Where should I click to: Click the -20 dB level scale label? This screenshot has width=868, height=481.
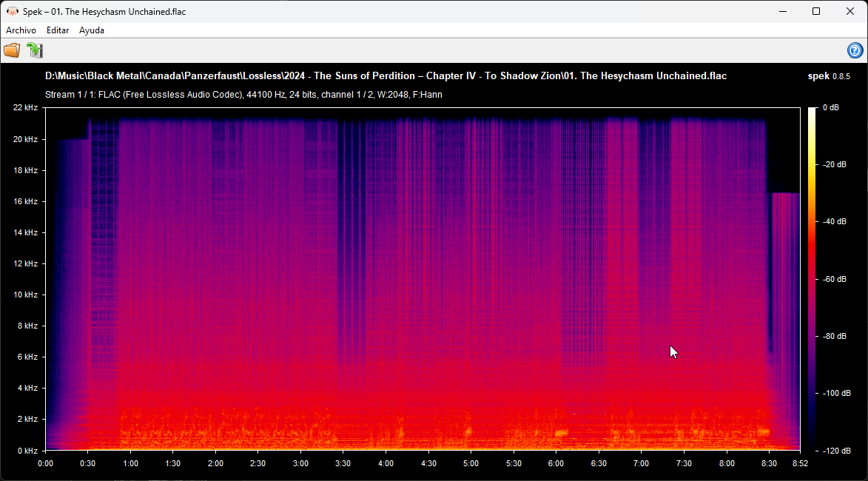(833, 164)
